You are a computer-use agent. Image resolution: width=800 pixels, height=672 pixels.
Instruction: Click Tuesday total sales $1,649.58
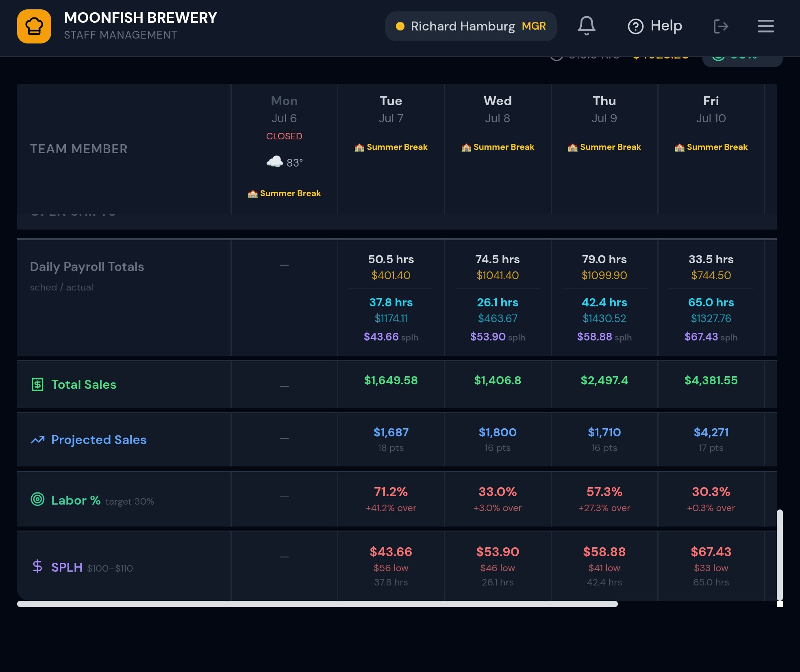pyautogui.click(x=391, y=380)
